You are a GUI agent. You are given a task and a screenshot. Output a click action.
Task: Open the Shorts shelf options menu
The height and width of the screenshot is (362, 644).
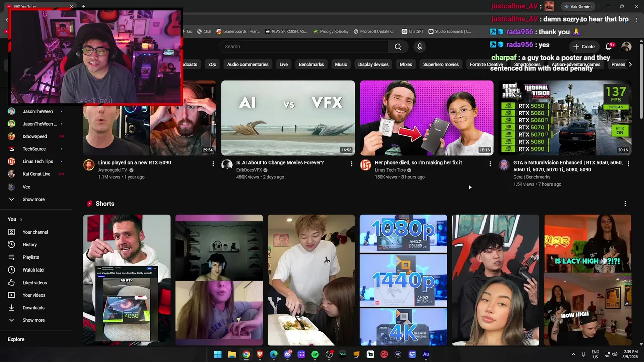[625, 204]
